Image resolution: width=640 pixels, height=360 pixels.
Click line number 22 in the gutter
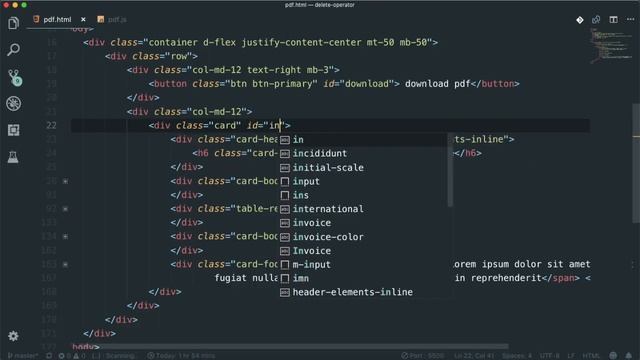coord(51,125)
